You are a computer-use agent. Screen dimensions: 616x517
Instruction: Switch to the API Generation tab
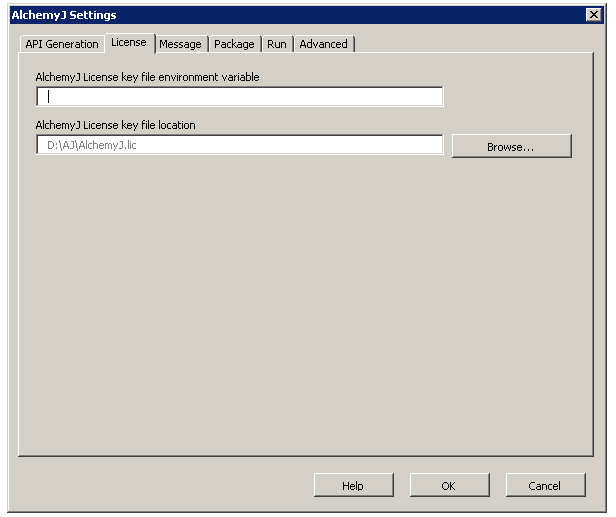[x=61, y=44]
